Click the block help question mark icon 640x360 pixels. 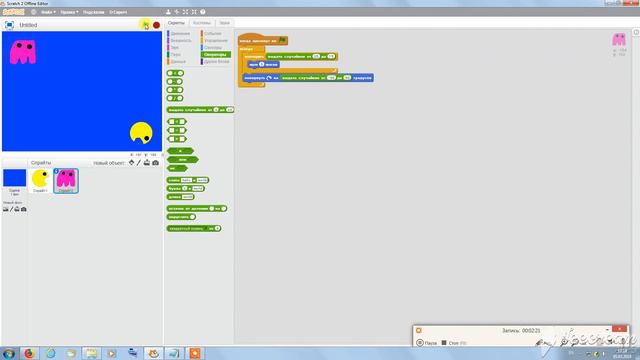[x=203, y=12]
